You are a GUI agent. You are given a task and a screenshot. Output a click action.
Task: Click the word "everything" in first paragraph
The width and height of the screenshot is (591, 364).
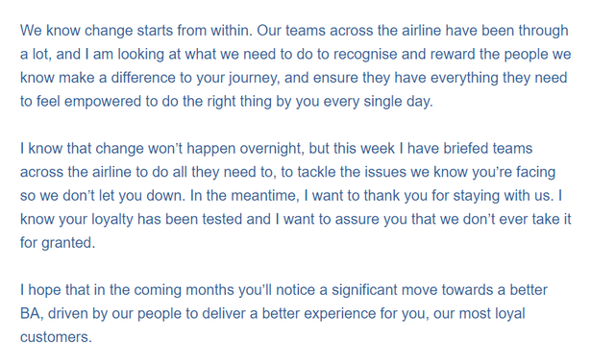tap(464, 78)
